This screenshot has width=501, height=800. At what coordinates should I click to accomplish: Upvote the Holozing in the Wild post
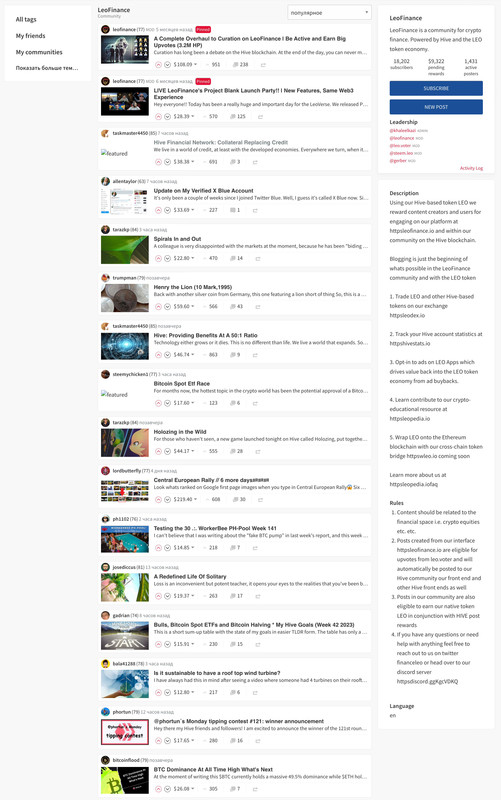tap(158, 451)
